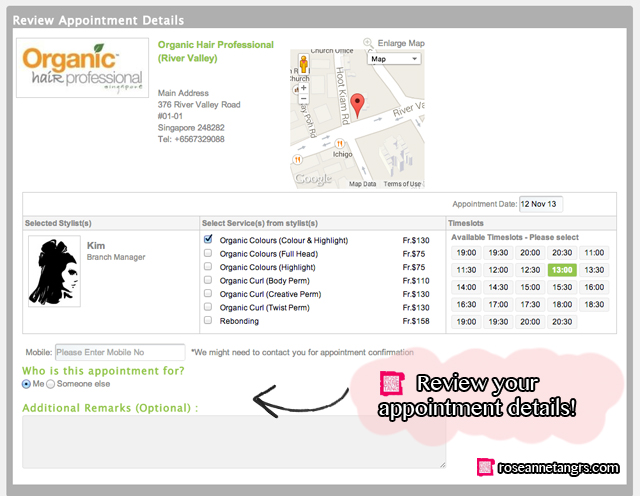Click the Ichigo restaurant marker on map
This screenshot has width=640, height=496.
[339, 143]
